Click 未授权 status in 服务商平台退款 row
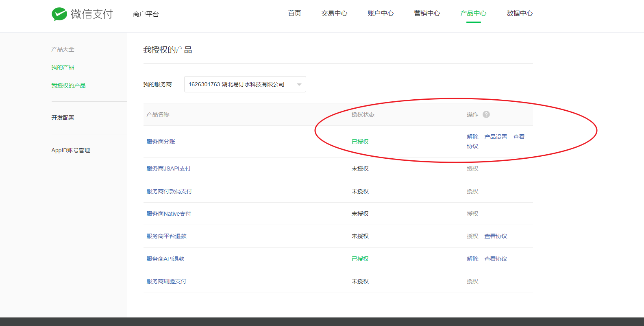644x326 pixels. (x=360, y=236)
